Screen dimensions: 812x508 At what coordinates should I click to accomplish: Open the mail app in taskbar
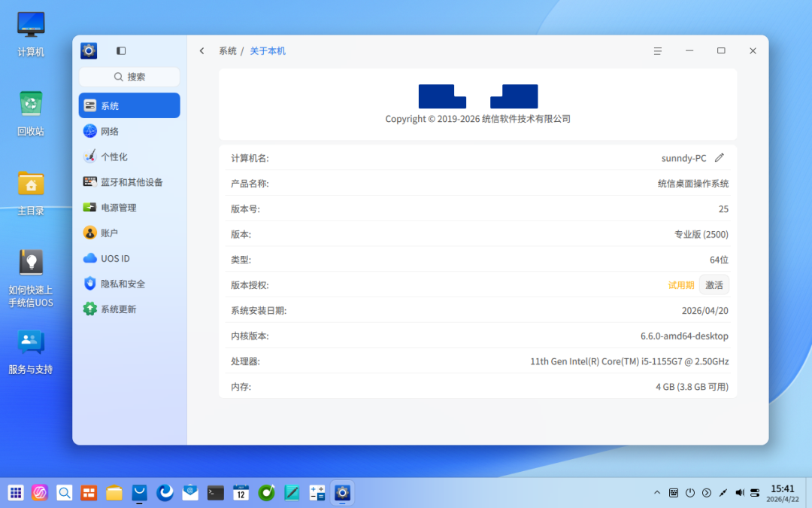(x=190, y=492)
